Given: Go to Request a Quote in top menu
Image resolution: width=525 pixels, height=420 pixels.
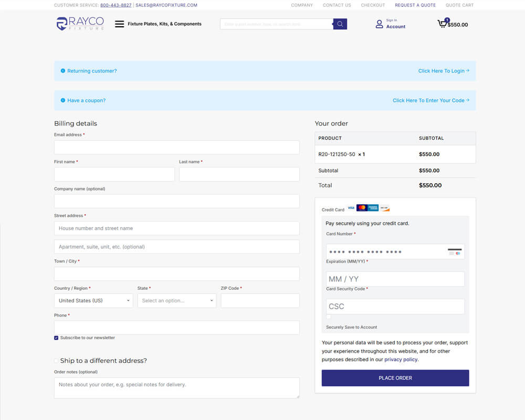Looking at the screenshot, I should click(415, 5).
